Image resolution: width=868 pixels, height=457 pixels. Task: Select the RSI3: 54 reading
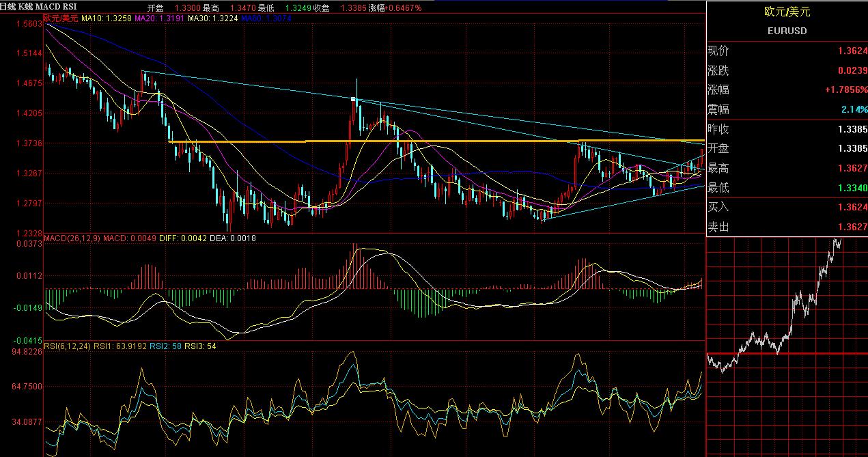(x=200, y=346)
